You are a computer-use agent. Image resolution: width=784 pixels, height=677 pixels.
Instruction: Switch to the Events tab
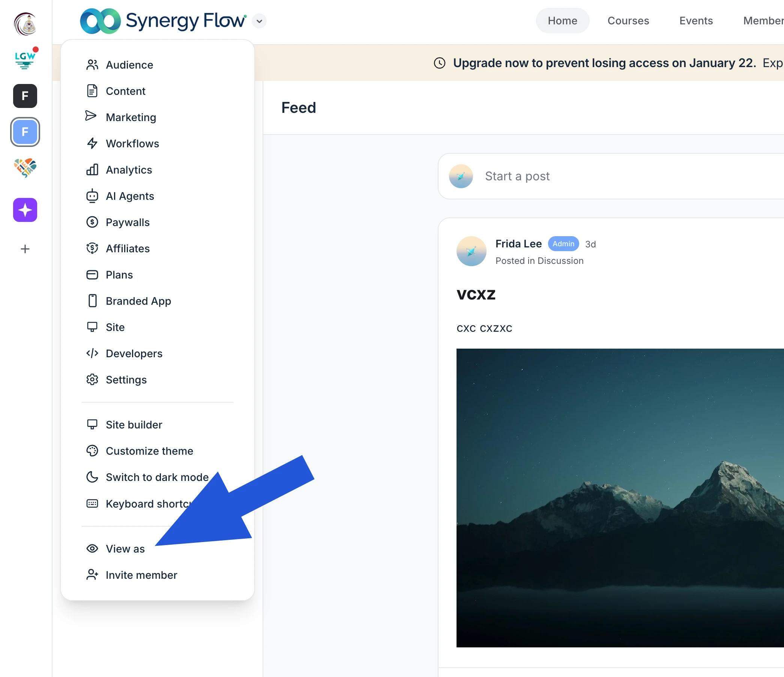696,21
